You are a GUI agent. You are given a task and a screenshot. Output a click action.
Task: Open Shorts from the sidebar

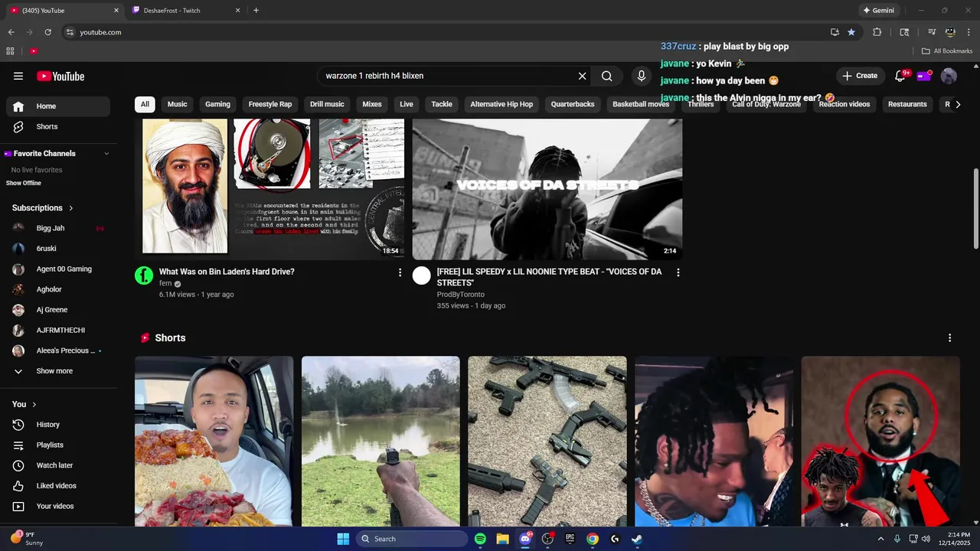point(58,126)
